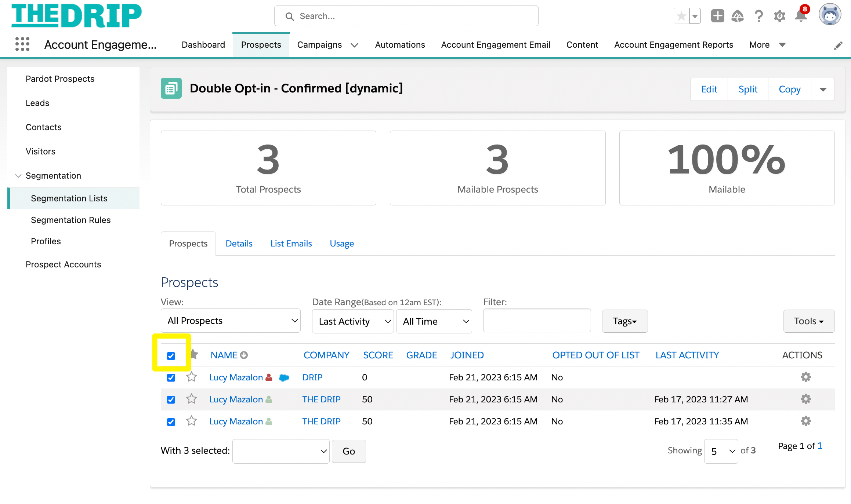
Task: Uncheck the checkbox for first prospect row
Action: click(x=170, y=377)
